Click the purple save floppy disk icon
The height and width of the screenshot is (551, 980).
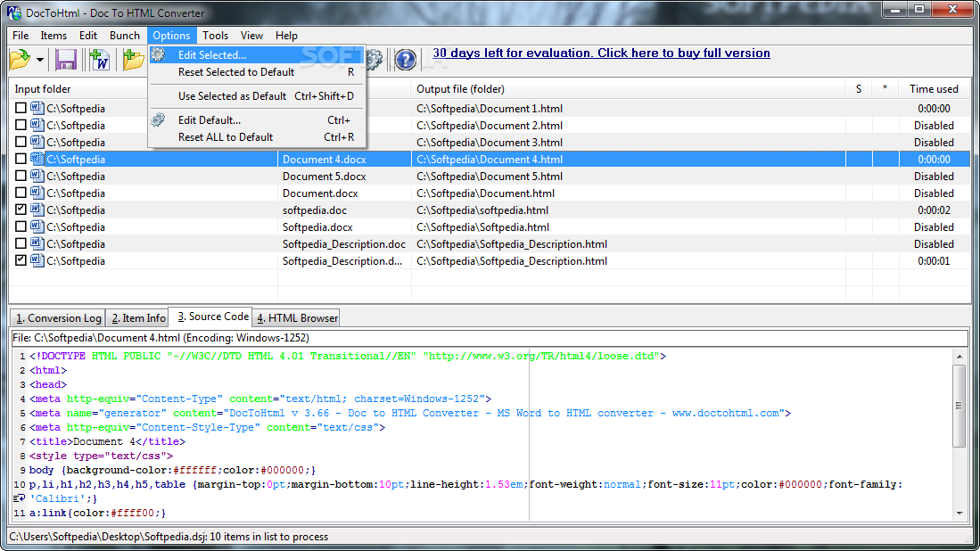(x=66, y=60)
